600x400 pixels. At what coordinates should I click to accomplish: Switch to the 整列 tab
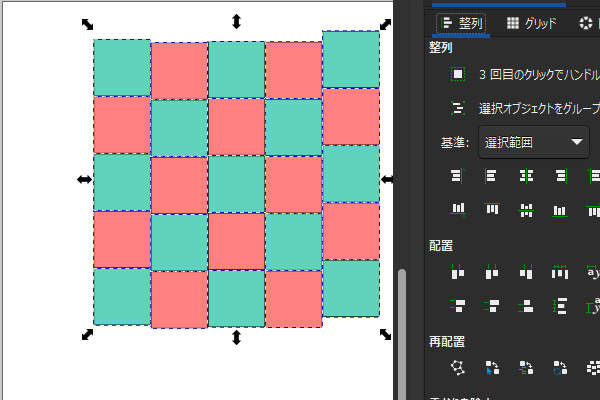[463, 24]
